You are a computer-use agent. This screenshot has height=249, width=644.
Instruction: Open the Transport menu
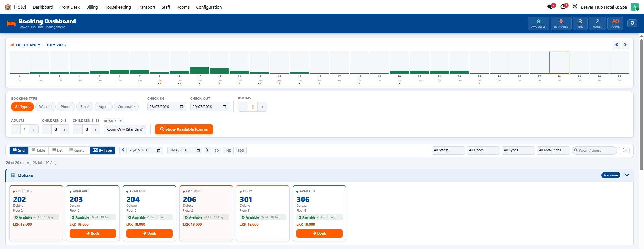pos(146,7)
